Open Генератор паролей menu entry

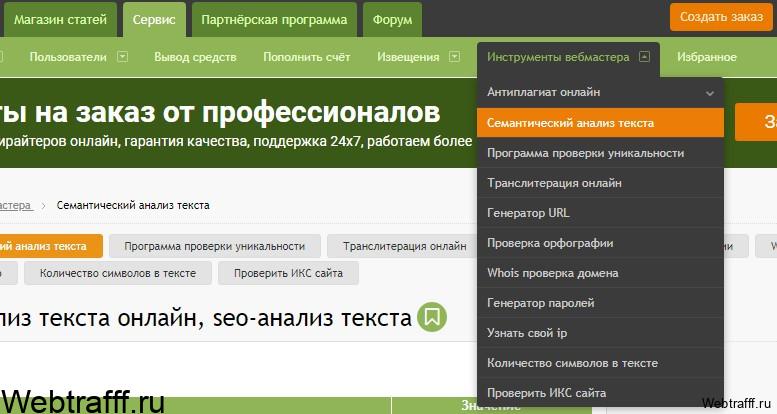(600, 302)
